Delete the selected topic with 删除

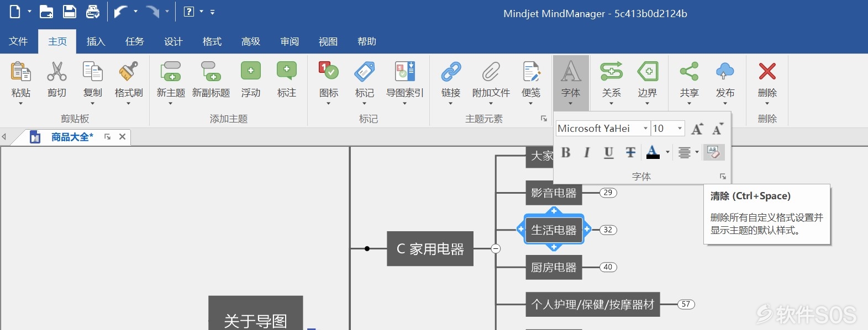(767, 82)
